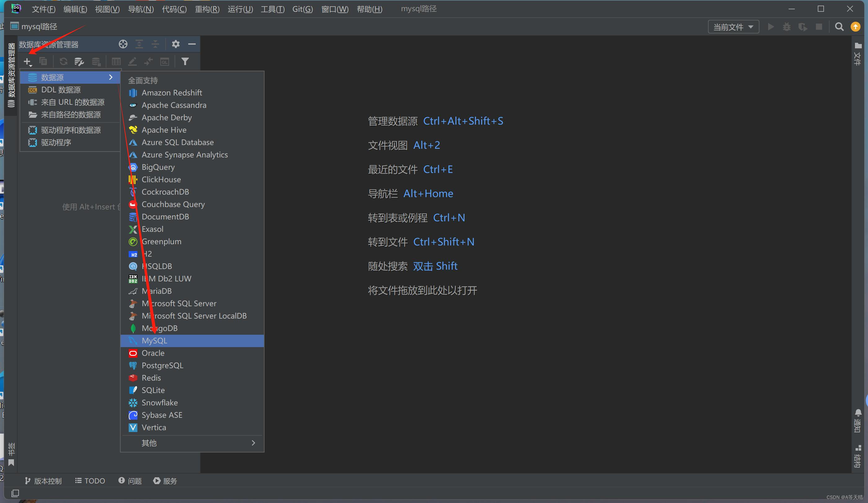Toggle the 书签 bookmarks sidebar
Viewport: 868px width, 503px height.
tap(11, 454)
